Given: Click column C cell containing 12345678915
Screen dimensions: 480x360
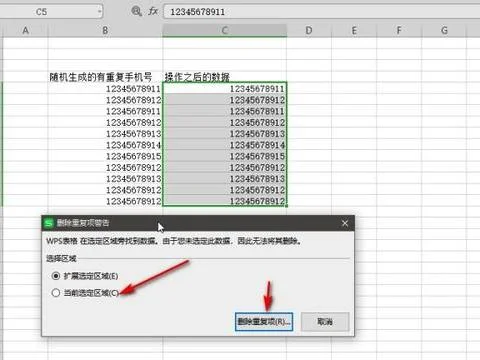Looking at the screenshot, I should (x=225, y=156).
